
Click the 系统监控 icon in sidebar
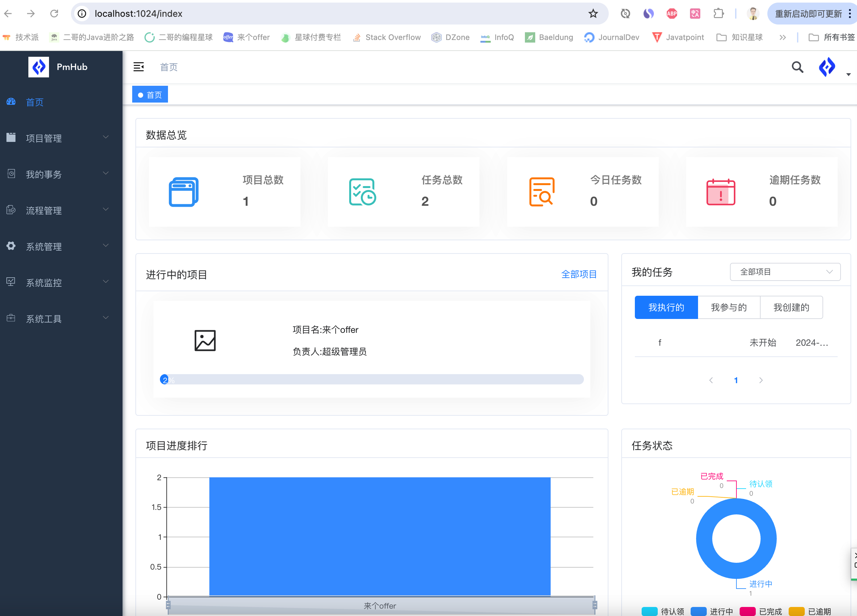11,282
